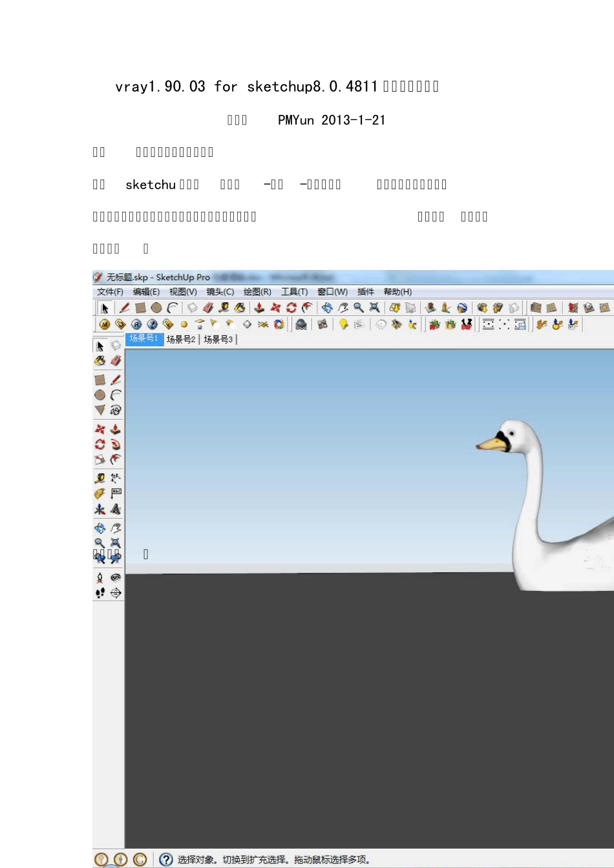This screenshot has width=614, height=868.
Task: Select the Polygon tool in left toolbar
Action: (x=100, y=410)
